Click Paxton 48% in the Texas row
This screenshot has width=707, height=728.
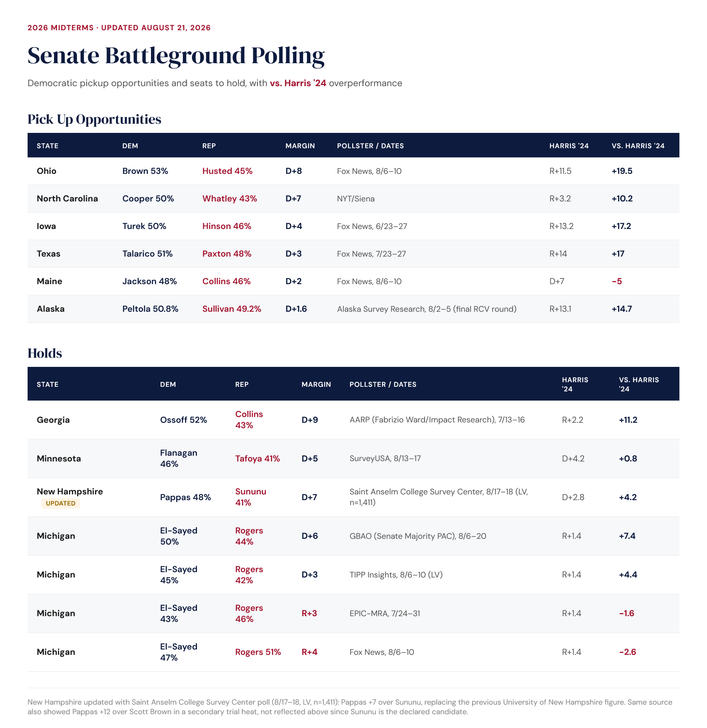click(x=227, y=254)
